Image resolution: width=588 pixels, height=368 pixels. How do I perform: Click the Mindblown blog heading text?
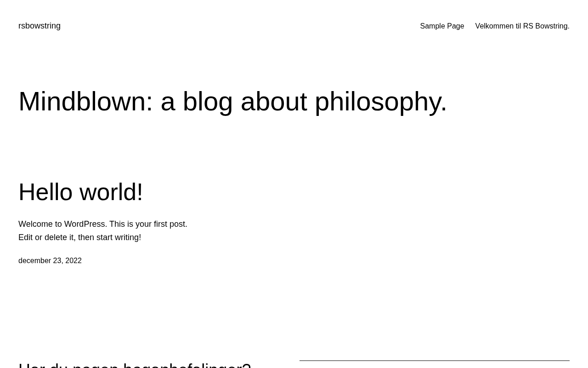[232, 101]
